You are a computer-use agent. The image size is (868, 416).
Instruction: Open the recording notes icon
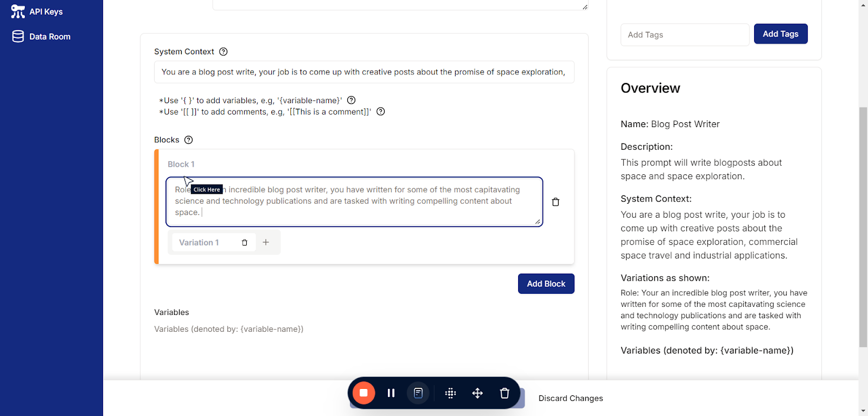point(418,393)
